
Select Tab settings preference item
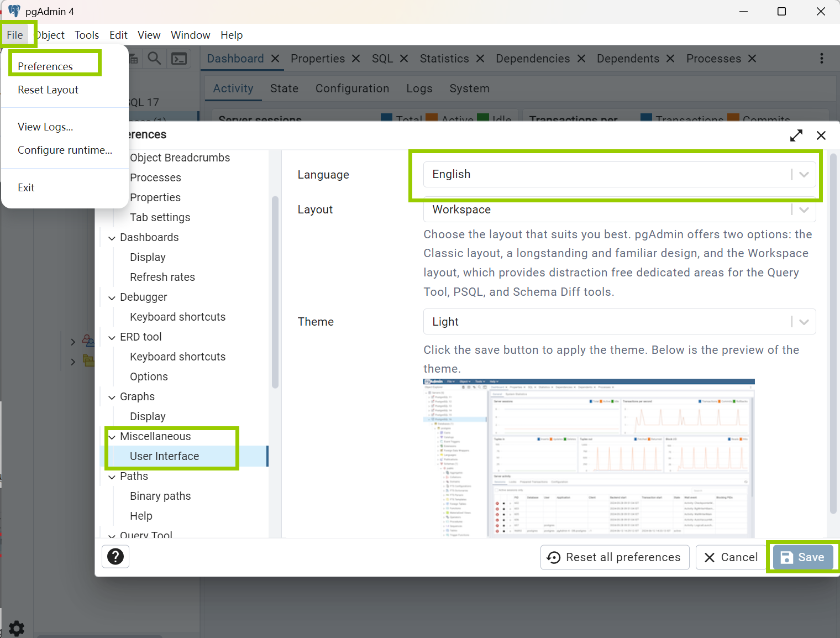click(160, 217)
